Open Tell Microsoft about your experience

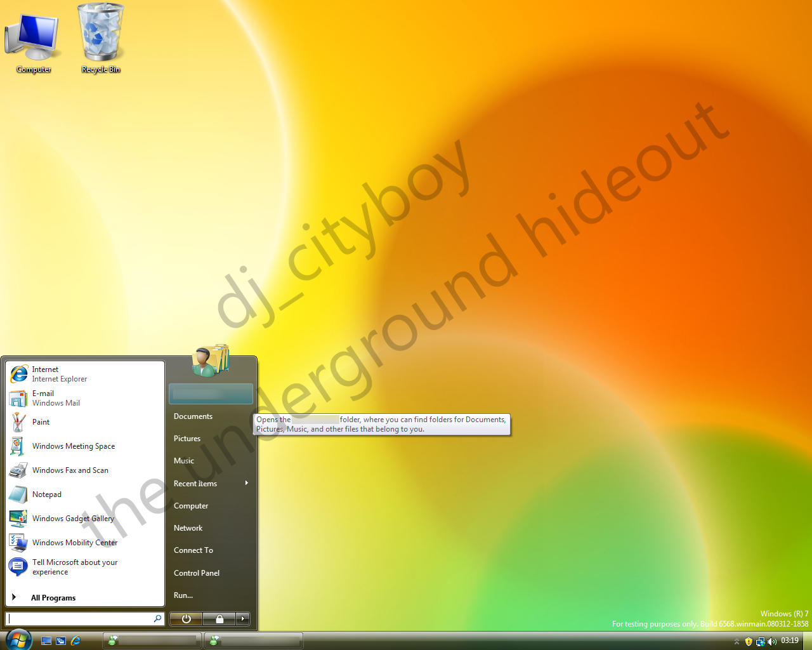tap(85, 567)
